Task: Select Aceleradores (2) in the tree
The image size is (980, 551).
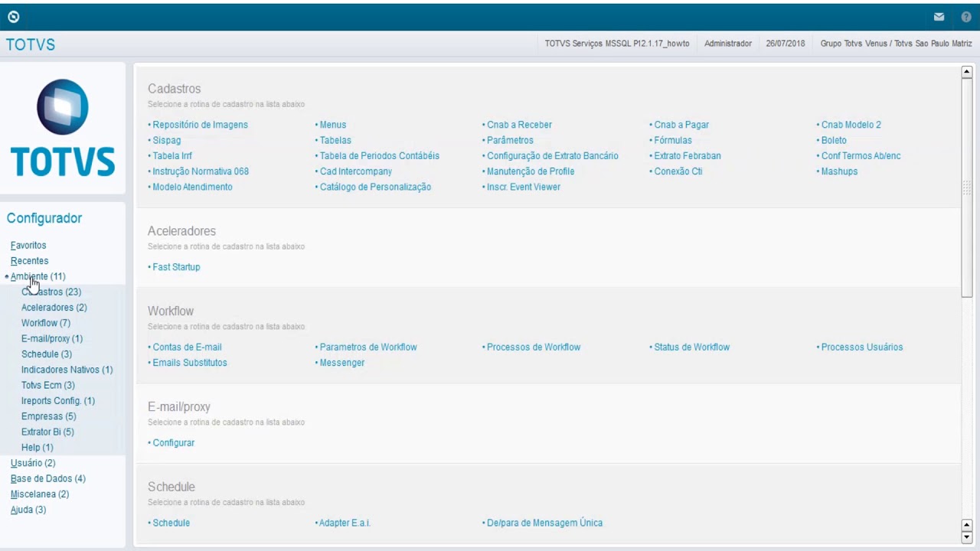Action: point(54,308)
